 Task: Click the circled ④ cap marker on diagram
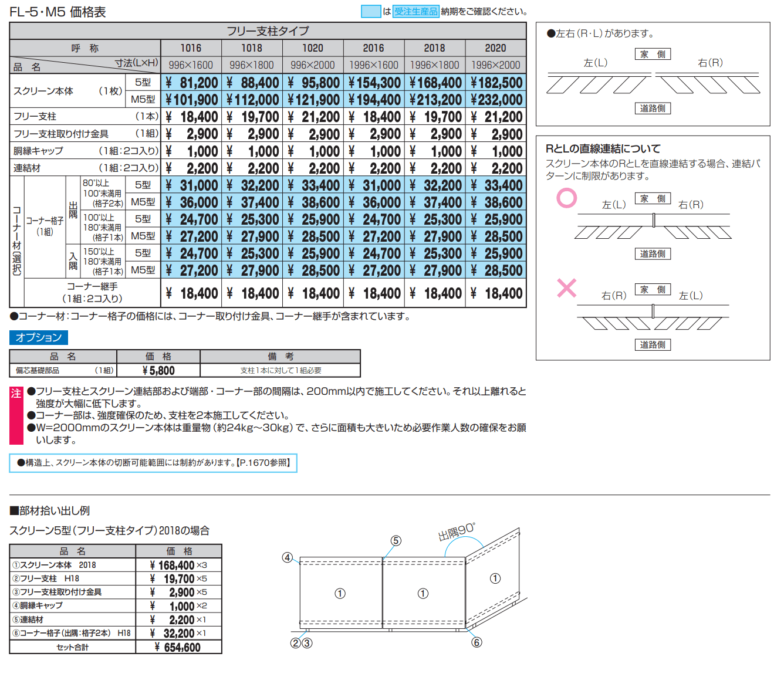pyautogui.click(x=287, y=557)
